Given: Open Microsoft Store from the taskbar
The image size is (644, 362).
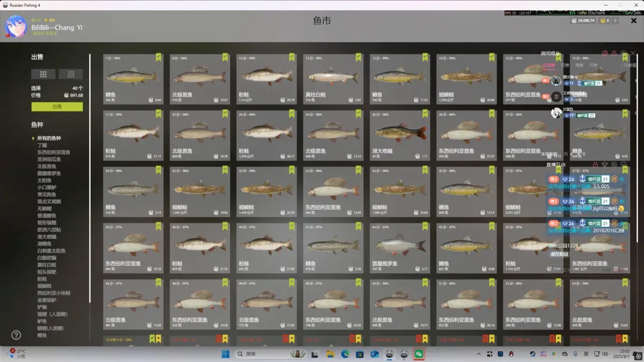Looking at the screenshot, I should (x=360, y=354).
